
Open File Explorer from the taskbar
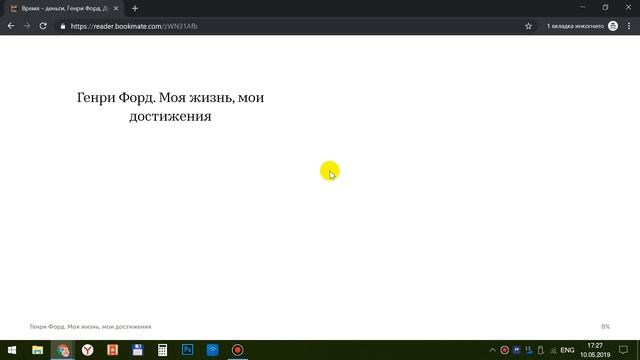pos(38,350)
